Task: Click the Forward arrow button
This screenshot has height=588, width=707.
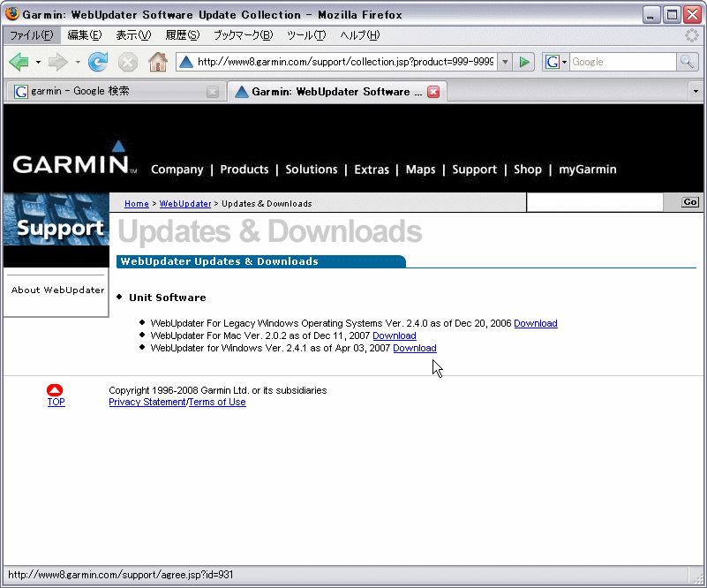Action: pos(57,62)
